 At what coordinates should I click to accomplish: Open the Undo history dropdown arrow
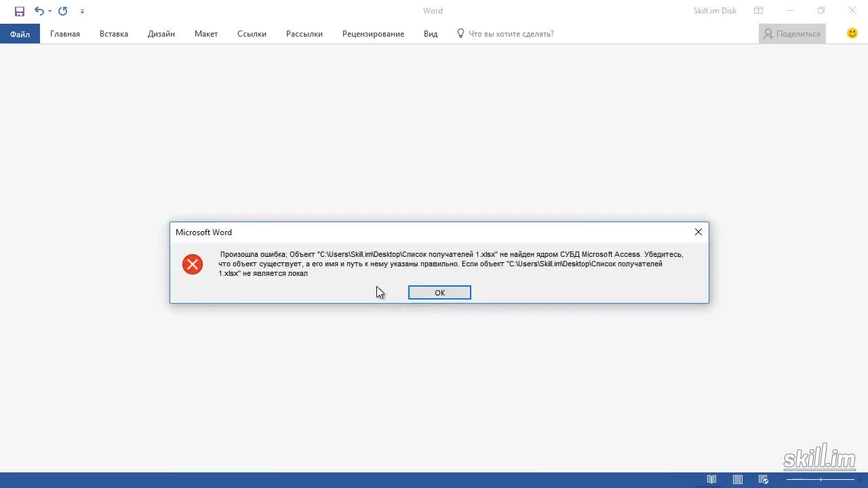pos(50,12)
